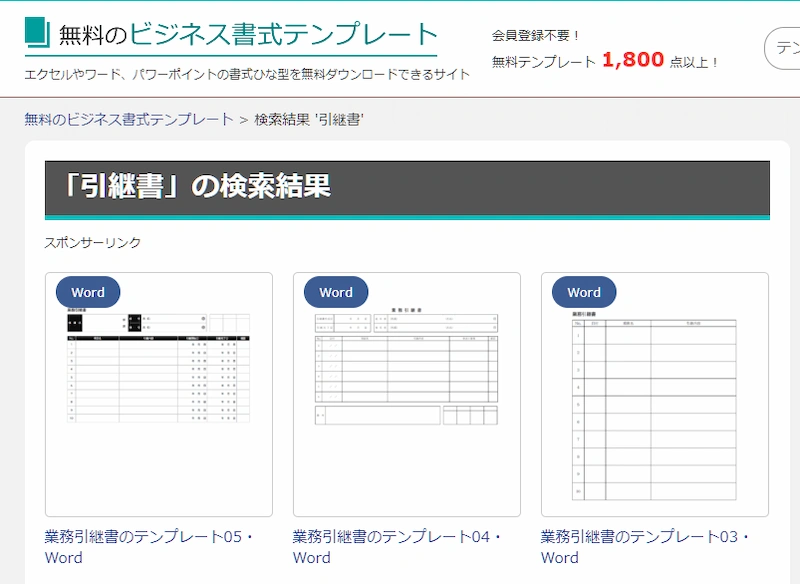Click the tagline starting with エクセルやワード

pyautogui.click(x=247, y=75)
